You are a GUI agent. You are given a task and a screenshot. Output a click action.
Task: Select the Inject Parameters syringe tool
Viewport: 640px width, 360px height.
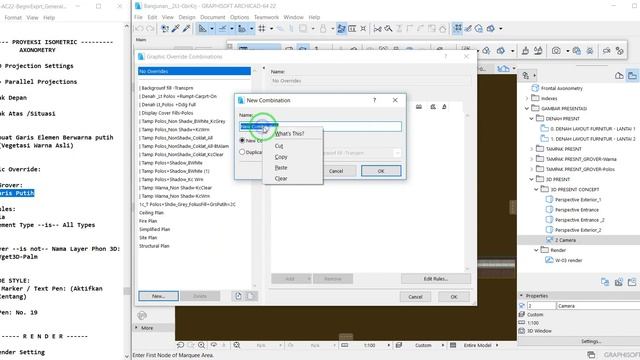pos(186,29)
